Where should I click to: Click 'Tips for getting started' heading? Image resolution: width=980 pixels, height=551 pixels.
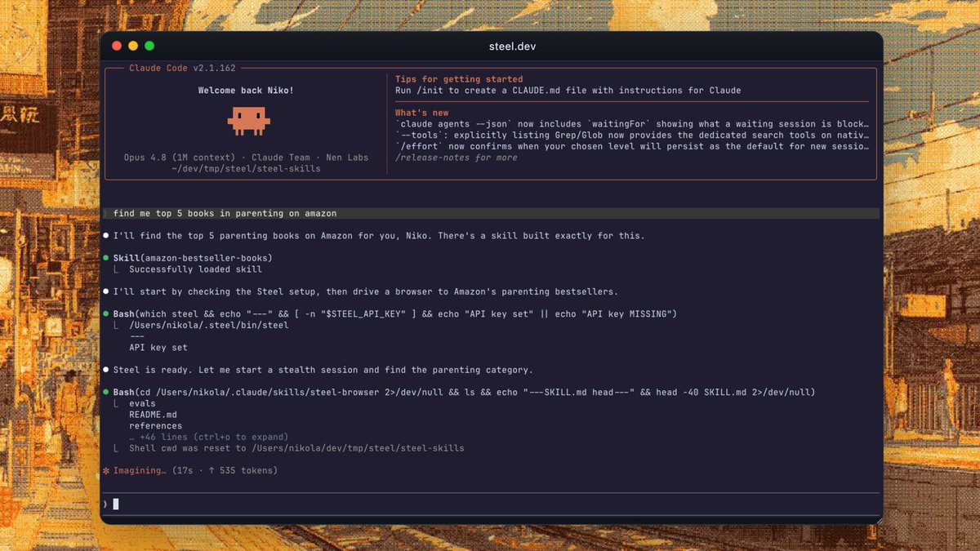click(459, 79)
